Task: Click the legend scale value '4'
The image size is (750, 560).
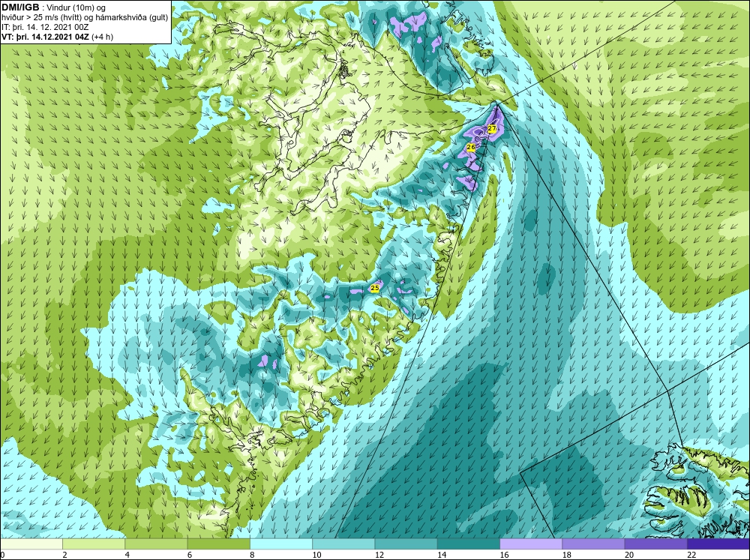Action: (x=127, y=555)
